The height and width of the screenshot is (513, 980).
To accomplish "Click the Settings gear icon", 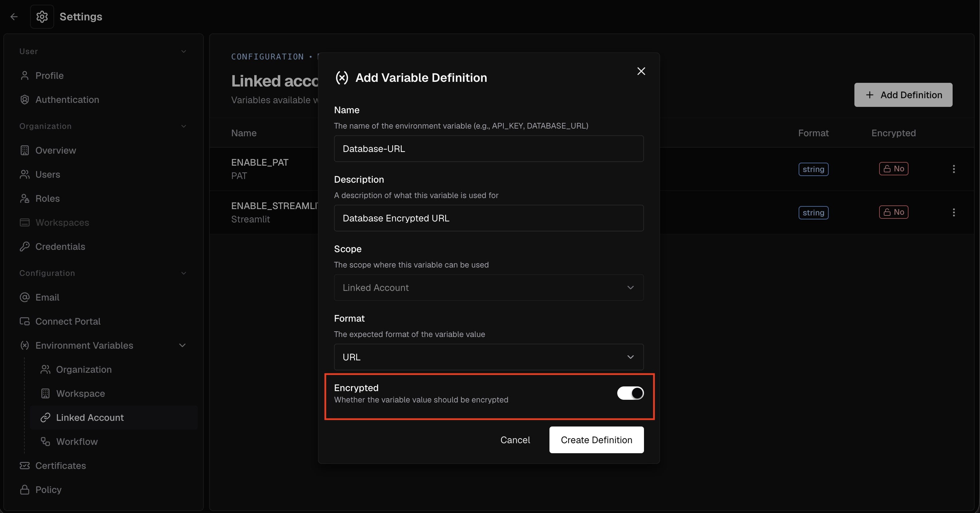I will (42, 17).
